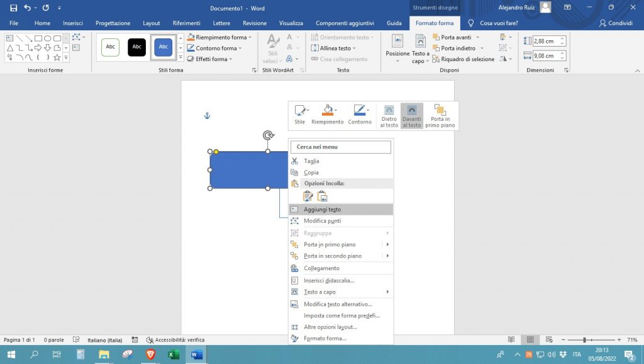
Task: Toggle Davanti al testo wrap option
Action: point(411,116)
